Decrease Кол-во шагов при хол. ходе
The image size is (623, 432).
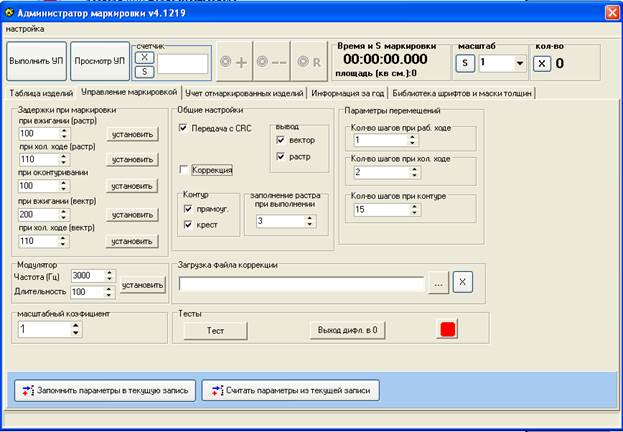pos(414,175)
